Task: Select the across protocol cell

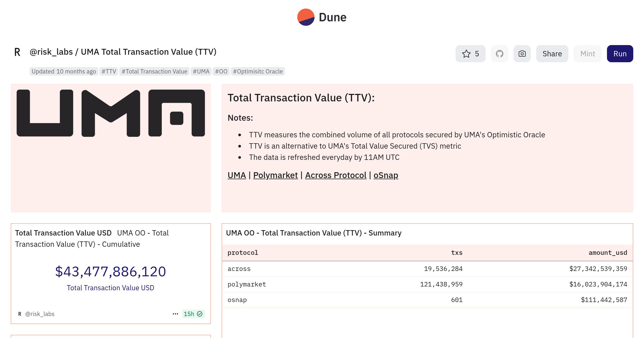Action: pyautogui.click(x=239, y=269)
